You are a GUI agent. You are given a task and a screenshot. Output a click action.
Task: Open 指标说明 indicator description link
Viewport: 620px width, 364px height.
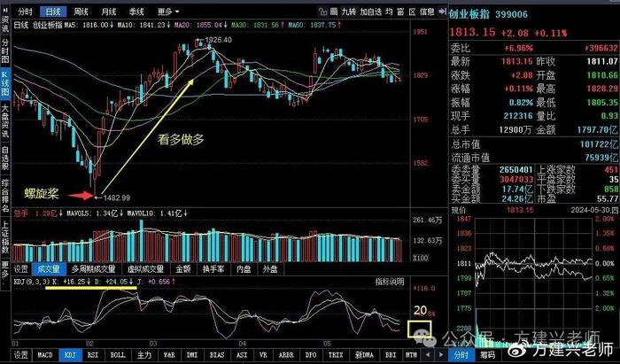[390, 282]
